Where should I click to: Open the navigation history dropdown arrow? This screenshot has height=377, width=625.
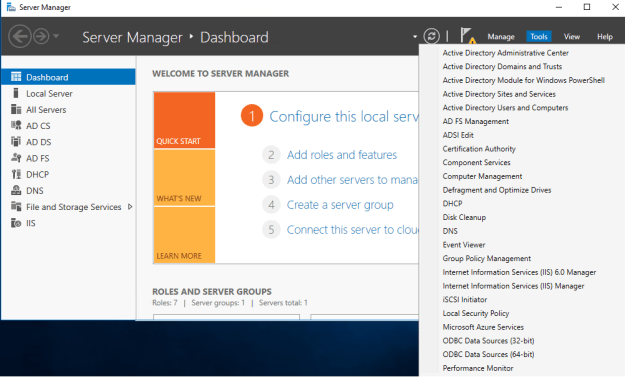pyautogui.click(x=56, y=36)
